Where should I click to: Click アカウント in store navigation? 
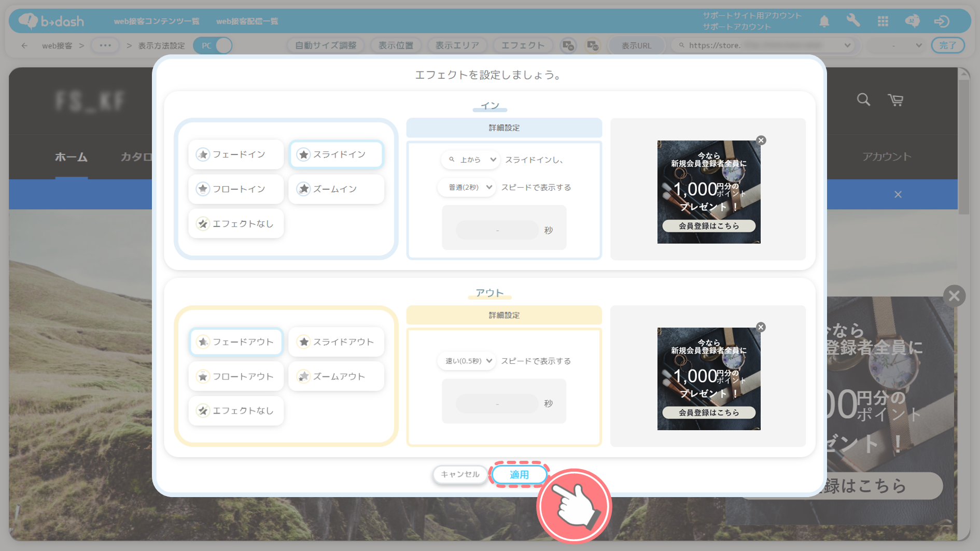[x=886, y=157]
